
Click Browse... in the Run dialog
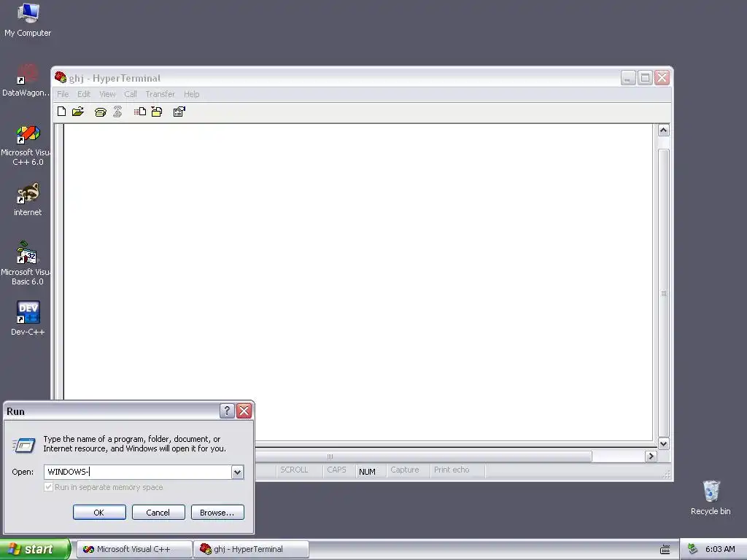click(x=217, y=513)
